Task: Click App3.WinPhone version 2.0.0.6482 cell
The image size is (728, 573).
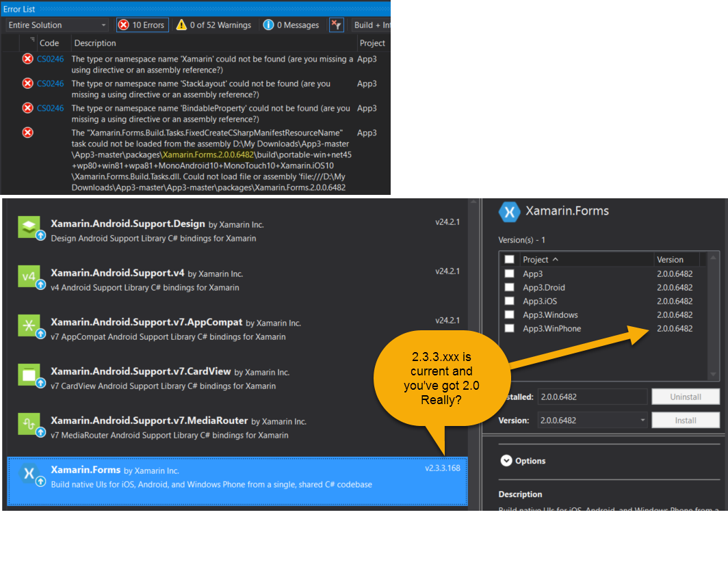Action: coord(675,328)
